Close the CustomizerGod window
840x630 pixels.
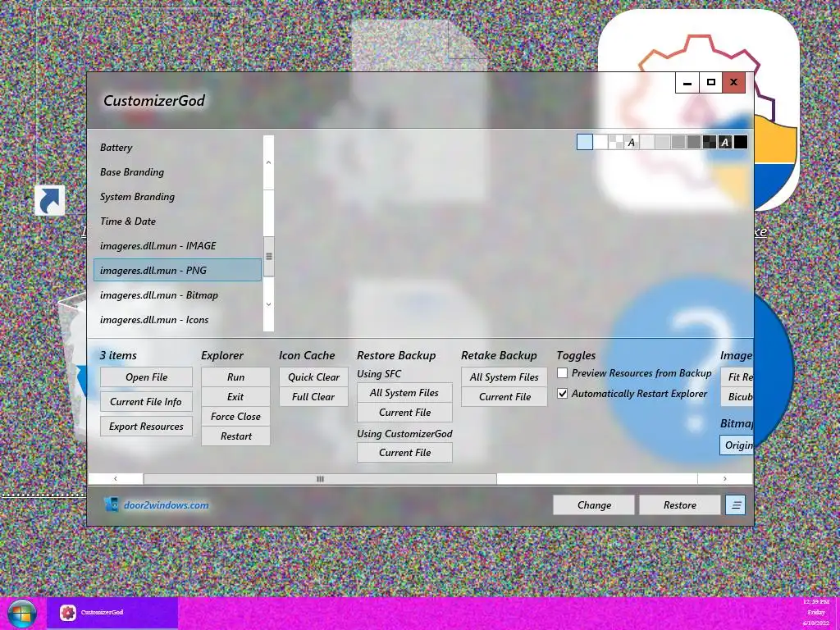[734, 83]
